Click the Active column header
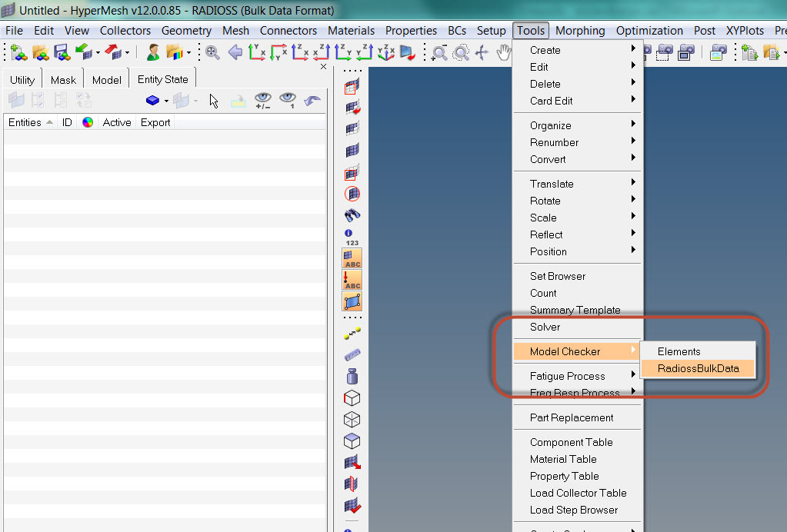 coord(117,122)
